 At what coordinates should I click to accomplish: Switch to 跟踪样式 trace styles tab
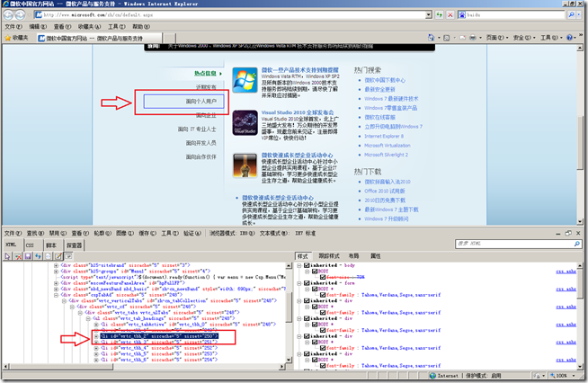click(329, 256)
